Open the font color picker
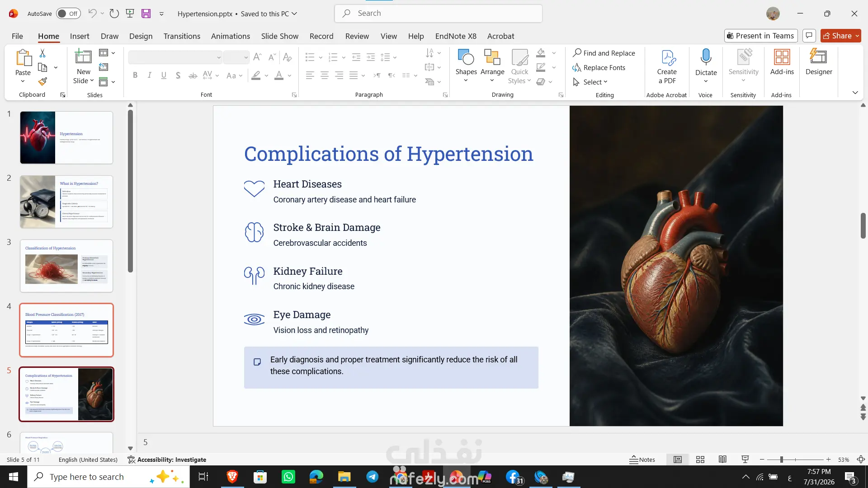 (289, 75)
